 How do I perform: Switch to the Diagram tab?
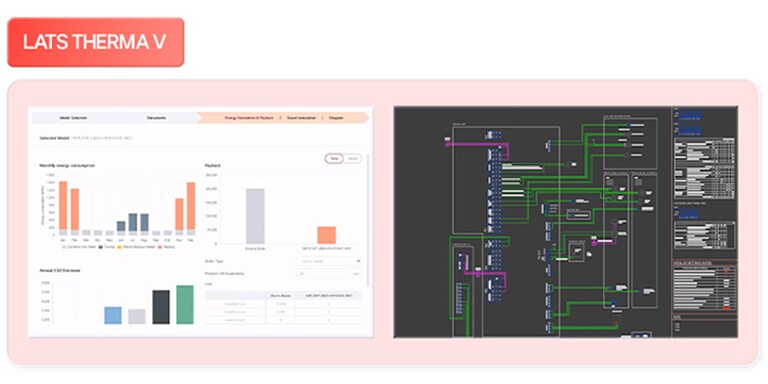point(336,118)
